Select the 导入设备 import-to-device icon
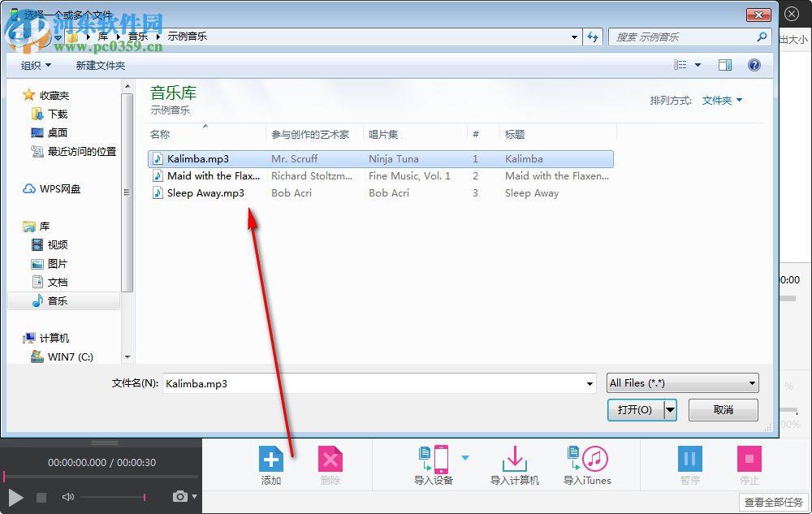 [x=435, y=459]
